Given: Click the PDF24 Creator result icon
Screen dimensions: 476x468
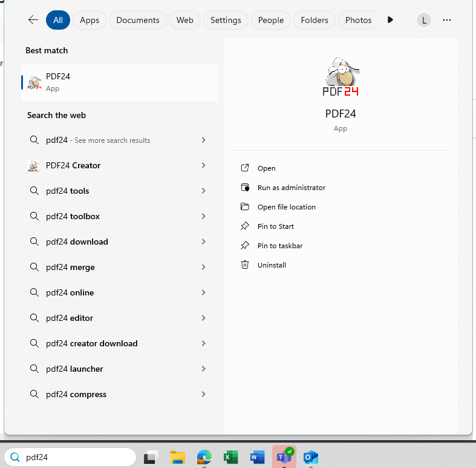Looking at the screenshot, I should tap(33, 166).
